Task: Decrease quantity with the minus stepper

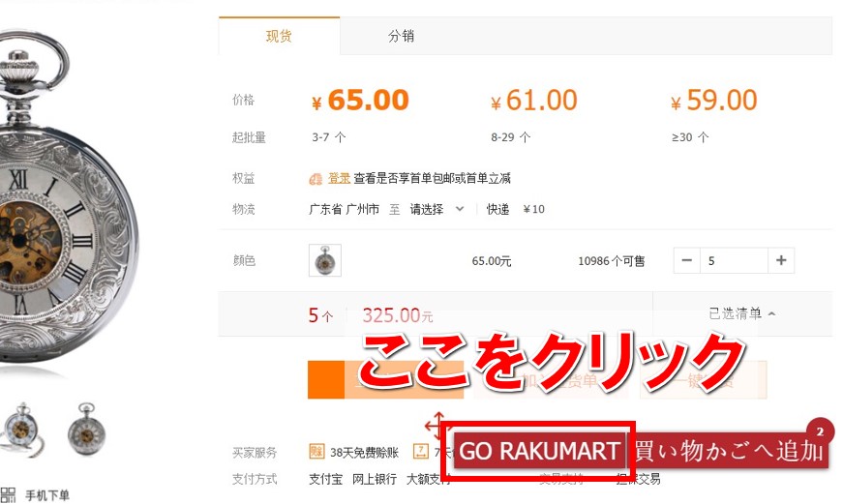Action: (686, 260)
